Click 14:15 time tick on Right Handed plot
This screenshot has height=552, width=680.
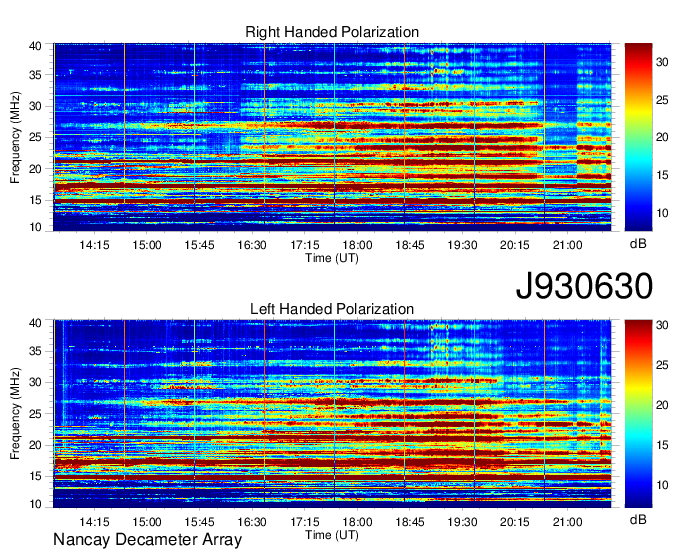(94, 245)
